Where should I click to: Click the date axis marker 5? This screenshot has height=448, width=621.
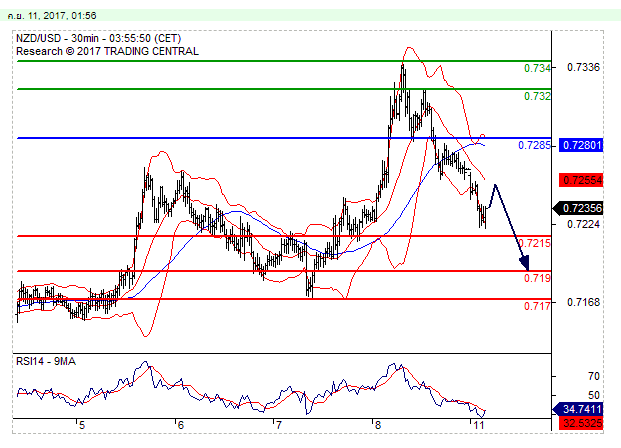point(82,426)
